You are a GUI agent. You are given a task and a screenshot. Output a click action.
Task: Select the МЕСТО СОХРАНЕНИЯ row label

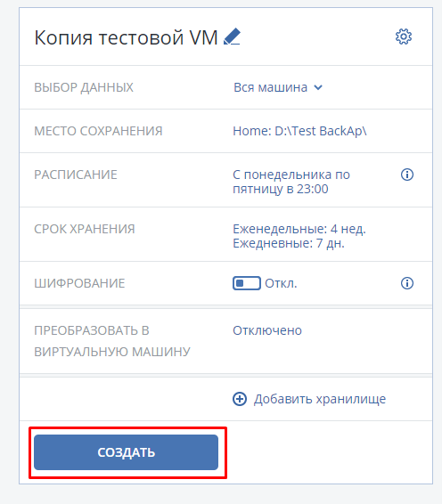pos(98,131)
